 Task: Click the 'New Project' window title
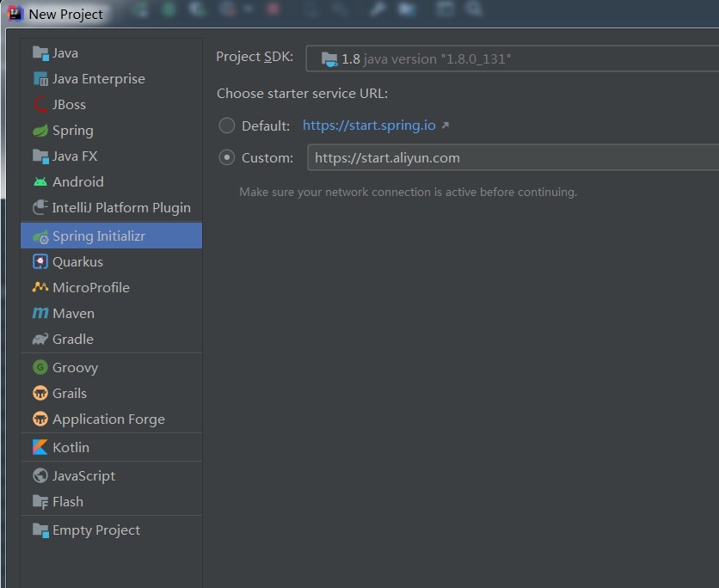[x=65, y=15]
